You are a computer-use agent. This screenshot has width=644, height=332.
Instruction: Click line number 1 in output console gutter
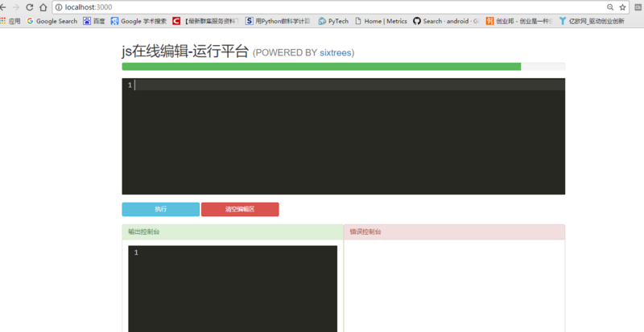(136, 252)
